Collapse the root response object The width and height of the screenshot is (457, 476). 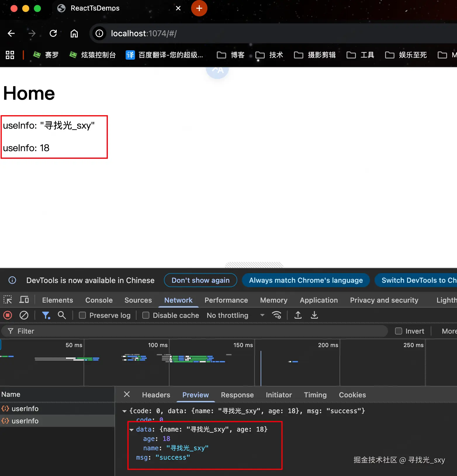(x=124, y=411)
